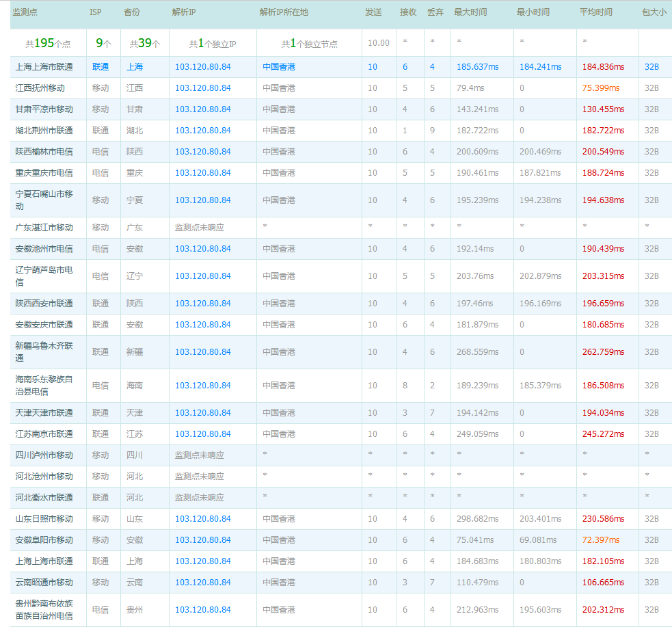This screenshot has height=627, width=672.
Task: Sort by the ISP column header
Action: pos(95,12)
